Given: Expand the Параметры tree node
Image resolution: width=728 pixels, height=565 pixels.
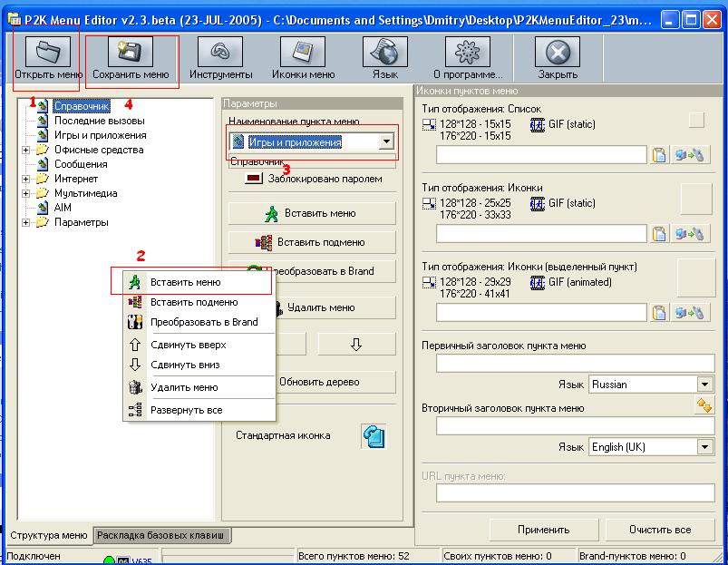Looking at the screenshot, I should coord(26,222).
